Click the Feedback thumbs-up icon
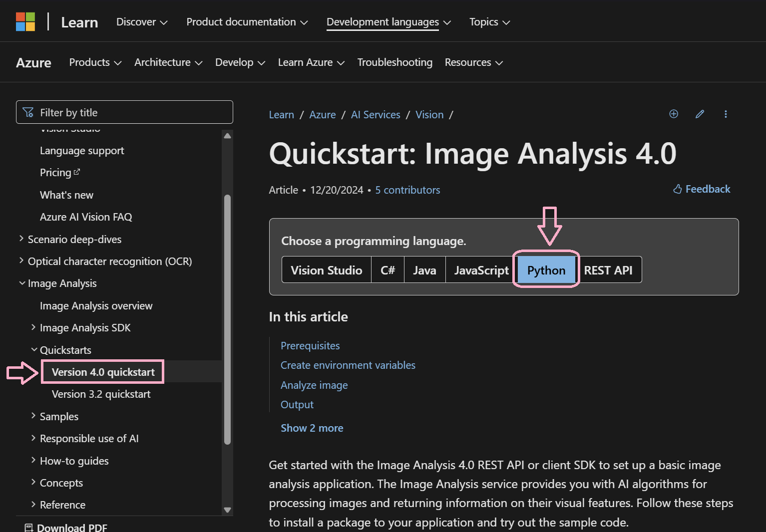 point(677,189)
